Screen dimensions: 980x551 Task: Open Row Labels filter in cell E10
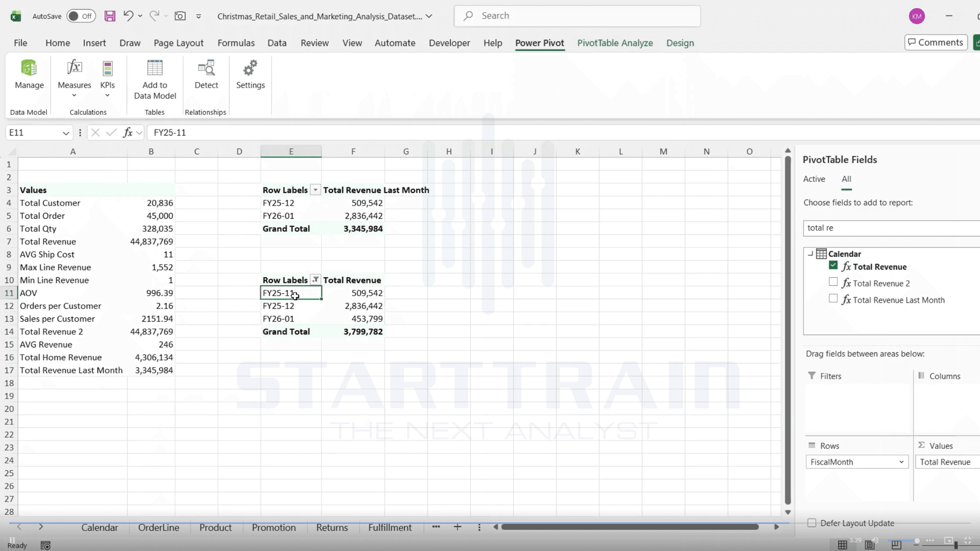coord(315,280)
